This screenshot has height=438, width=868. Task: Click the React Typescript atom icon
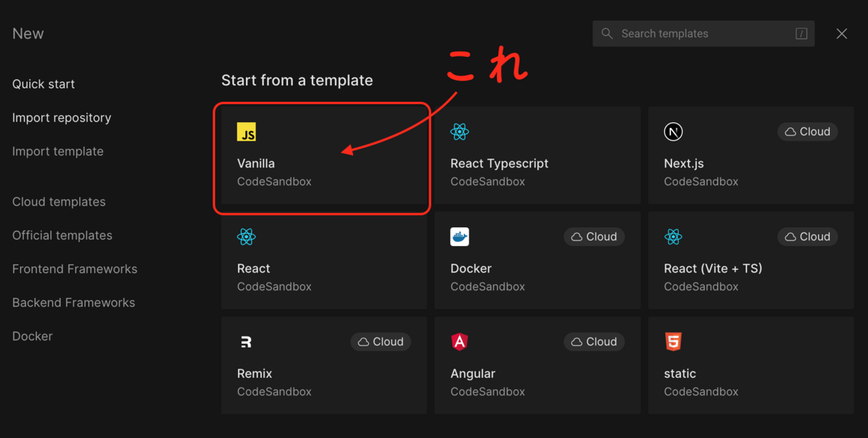click(x=460, y=131)
